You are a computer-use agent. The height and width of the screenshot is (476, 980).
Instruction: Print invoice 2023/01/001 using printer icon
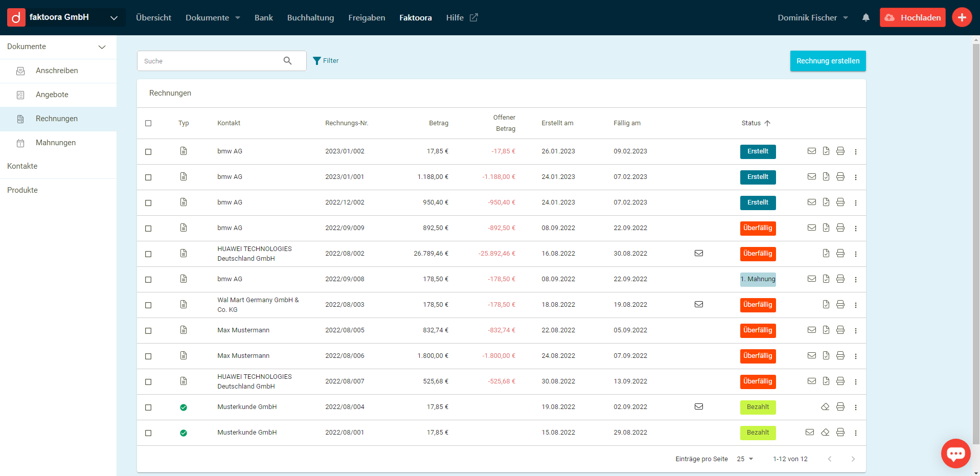tap(840, 177)
